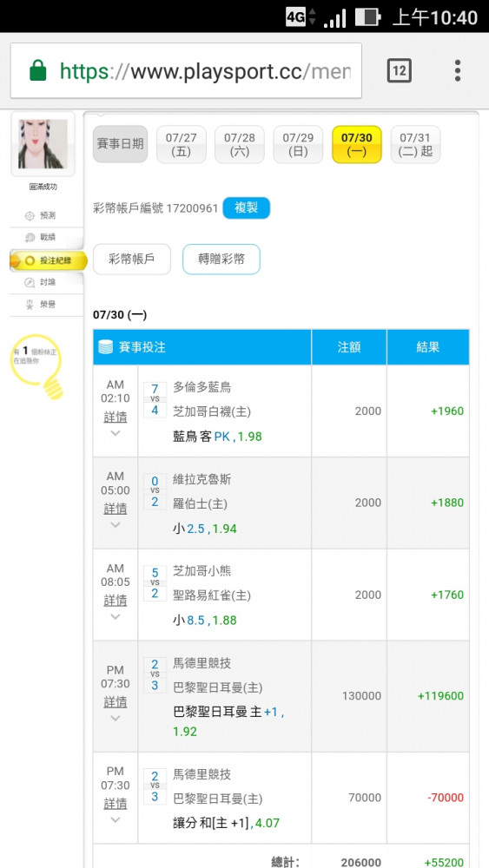
Task: Tap the user profile avatar picture
Action: tap(43, 144)
